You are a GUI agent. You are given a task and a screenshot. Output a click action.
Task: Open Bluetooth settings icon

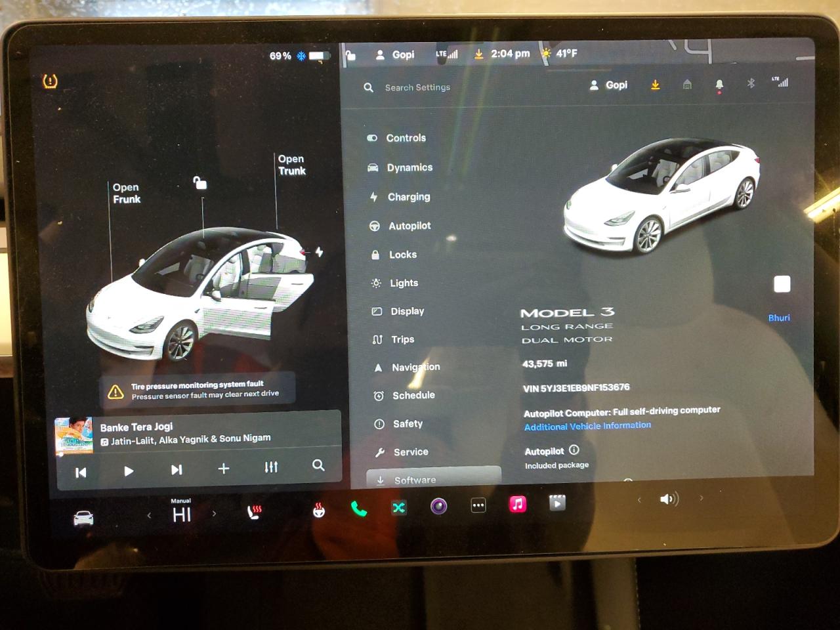pyautogui.click(x=751, y=83)
